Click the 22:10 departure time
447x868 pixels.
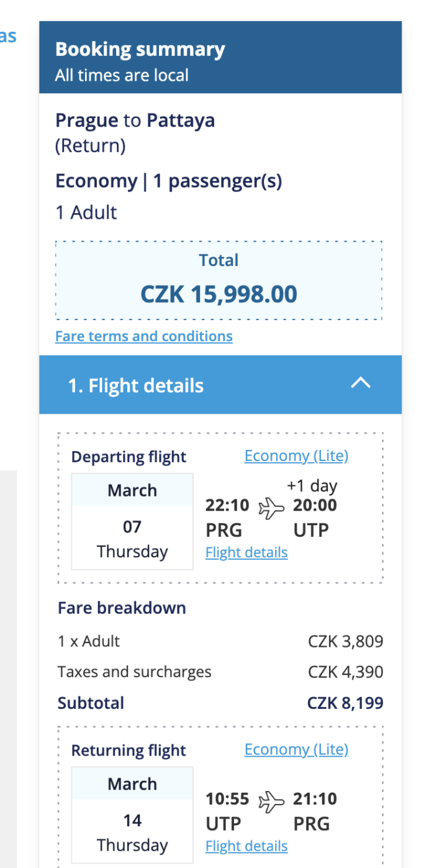coord(227,506)
